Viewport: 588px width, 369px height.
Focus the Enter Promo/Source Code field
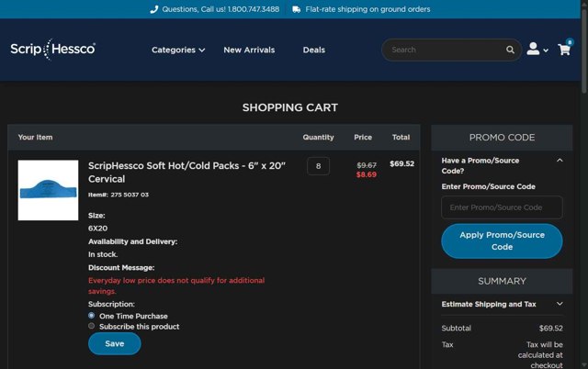tap(502, 207)
